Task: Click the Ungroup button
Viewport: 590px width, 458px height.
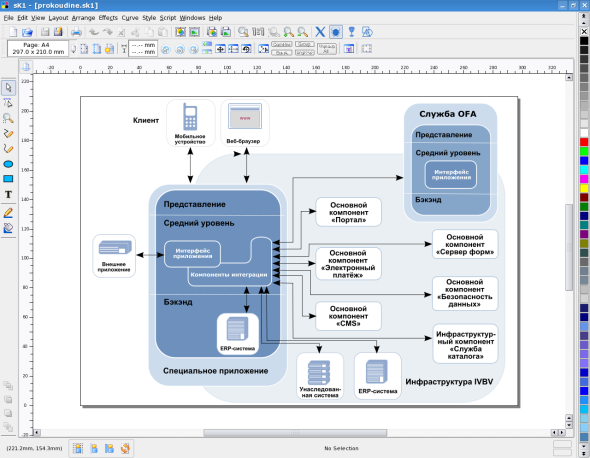Action: 305,53
